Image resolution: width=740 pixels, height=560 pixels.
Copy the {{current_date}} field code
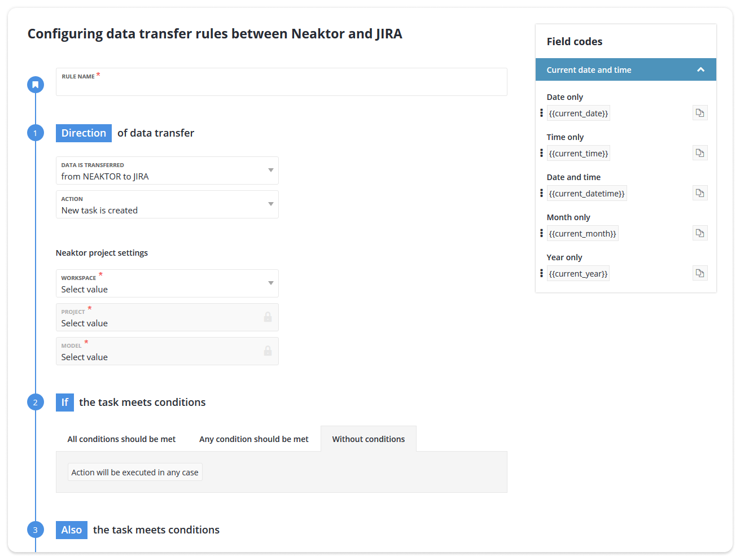(x=700, y=112)
